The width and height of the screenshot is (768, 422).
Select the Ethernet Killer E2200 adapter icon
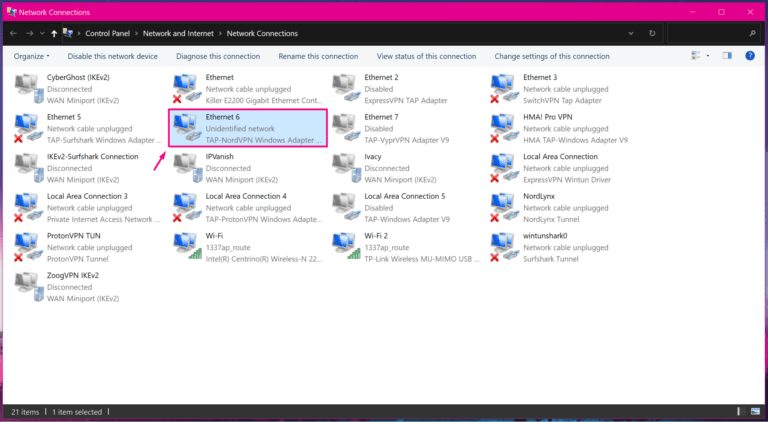(188, 89)
